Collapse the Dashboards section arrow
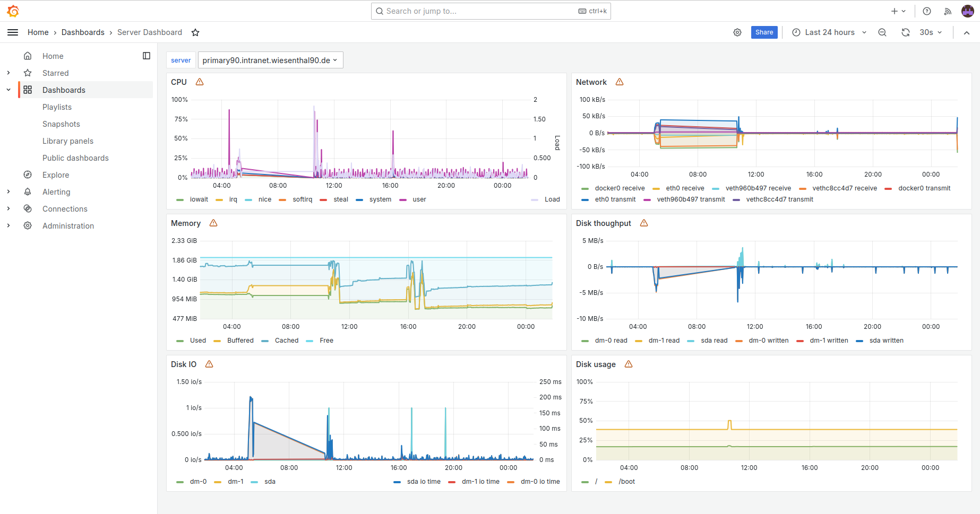Screen dimensions: 980x514 click(8, 90)
